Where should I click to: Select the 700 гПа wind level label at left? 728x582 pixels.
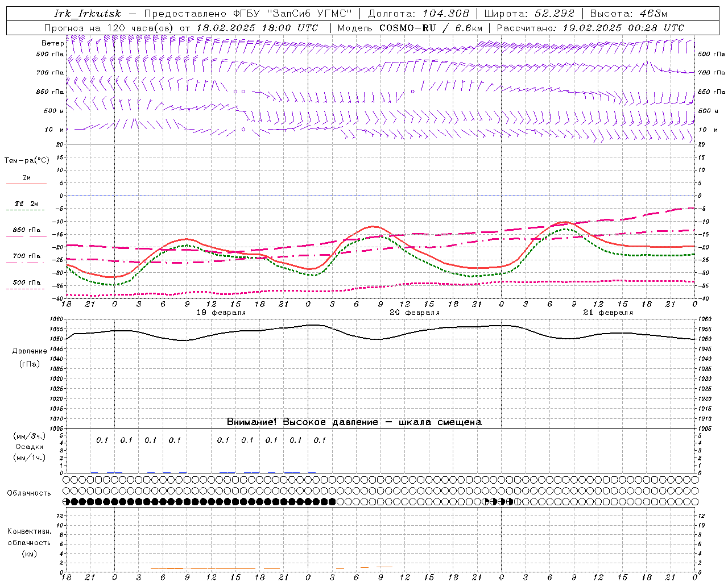(x=50, y=73)
